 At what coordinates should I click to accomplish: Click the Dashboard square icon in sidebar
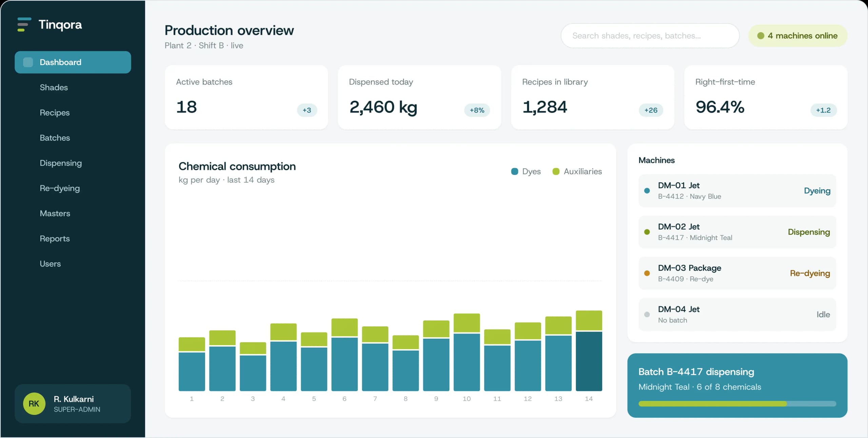(28, 62)
